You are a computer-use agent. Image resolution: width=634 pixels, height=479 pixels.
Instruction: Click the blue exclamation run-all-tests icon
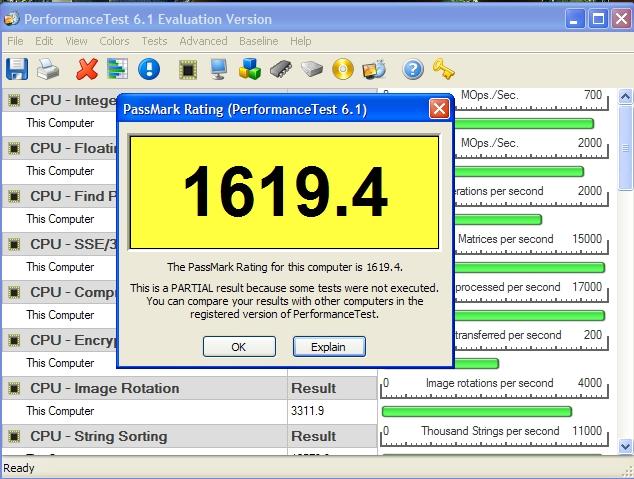pyautogui.click(x=149, y=69)
